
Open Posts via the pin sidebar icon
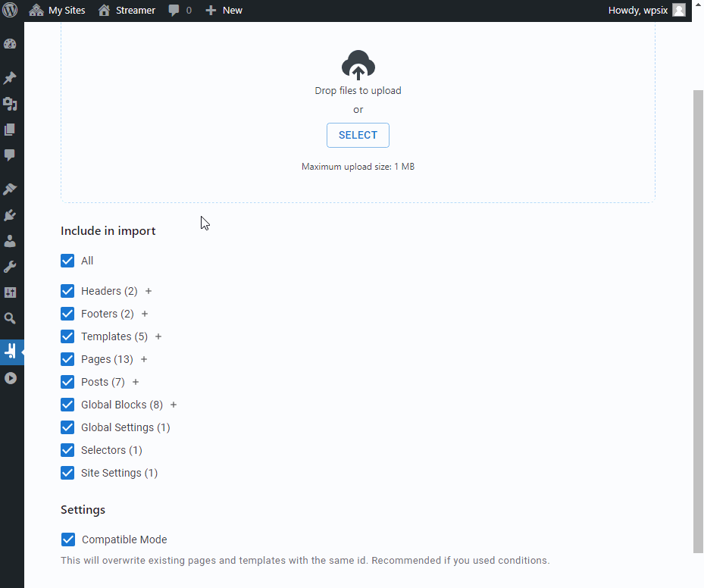(x=11, y=77)
